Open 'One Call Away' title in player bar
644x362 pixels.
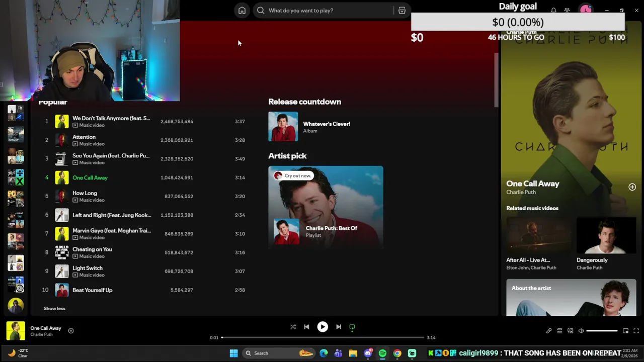[x=46, y=328]
